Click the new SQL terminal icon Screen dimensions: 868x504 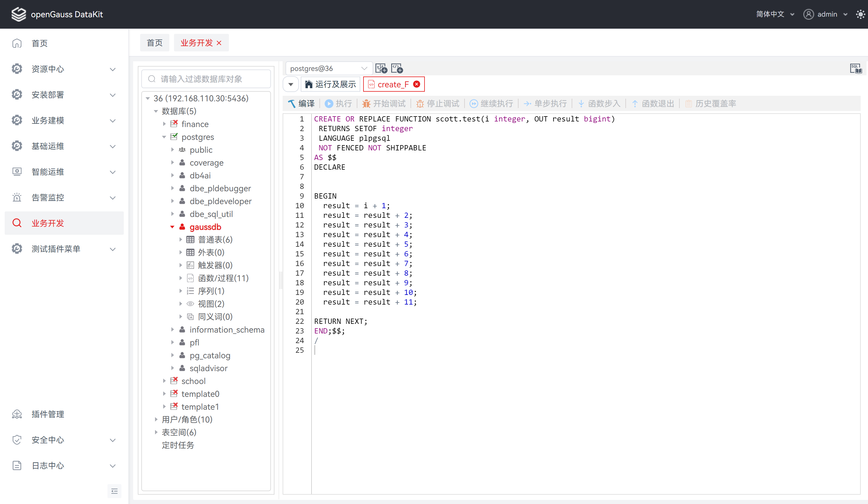pos(381,69)
